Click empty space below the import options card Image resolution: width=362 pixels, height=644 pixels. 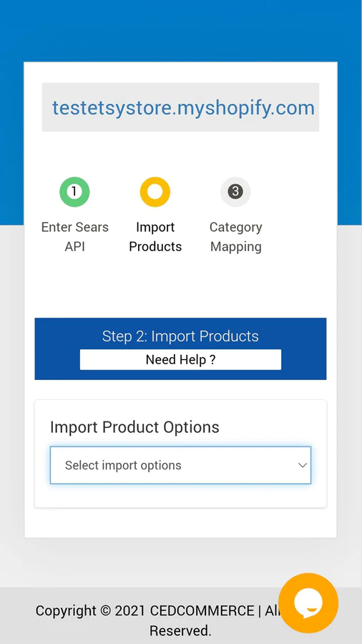[180, 522]
